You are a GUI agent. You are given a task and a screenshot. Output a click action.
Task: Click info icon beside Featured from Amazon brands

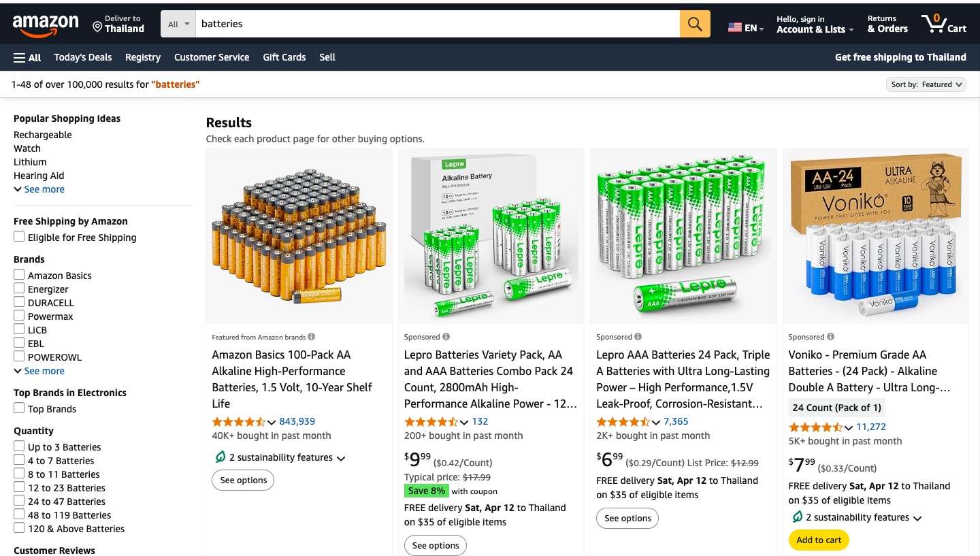[x=312, y=337]
